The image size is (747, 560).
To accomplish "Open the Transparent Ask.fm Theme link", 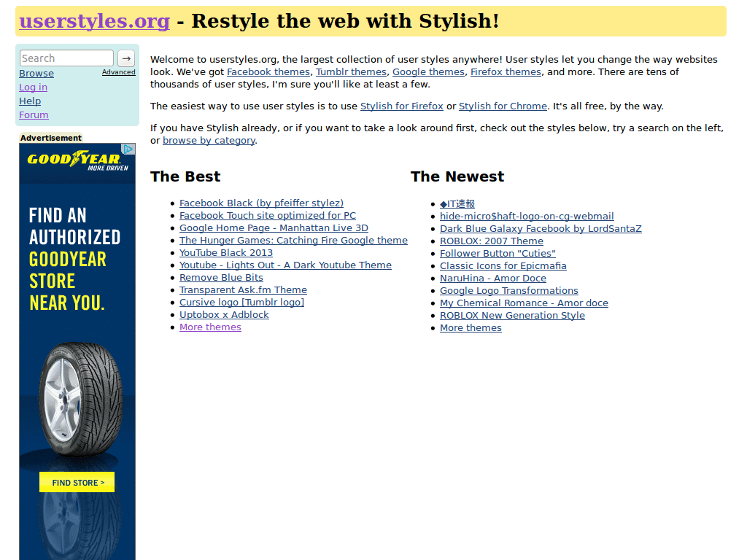I will coord(243,290).
